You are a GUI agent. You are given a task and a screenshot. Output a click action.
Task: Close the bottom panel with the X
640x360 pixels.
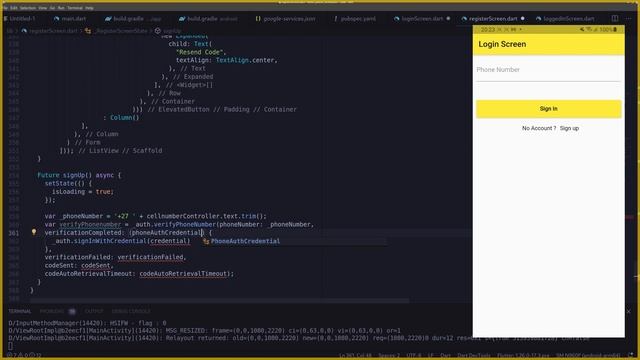629,311
